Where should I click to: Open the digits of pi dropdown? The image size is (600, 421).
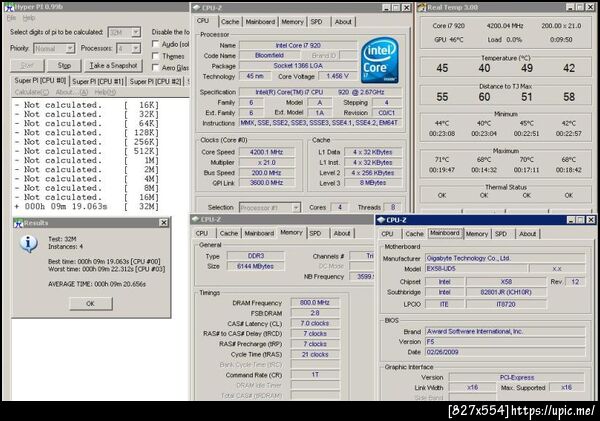tap(136, 33)
